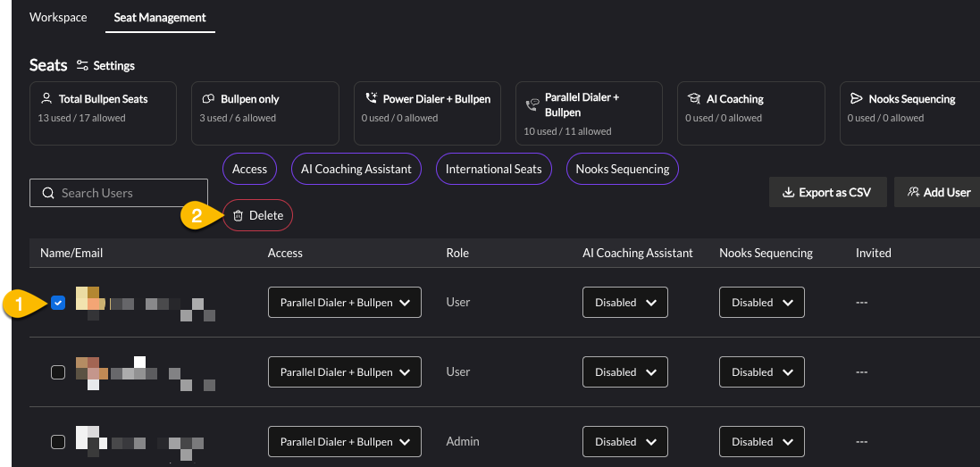This screenshot has width=980, height=467.
Task: Click the Total Bullpen Seats person icon
Action: click(x=46, y=98)
